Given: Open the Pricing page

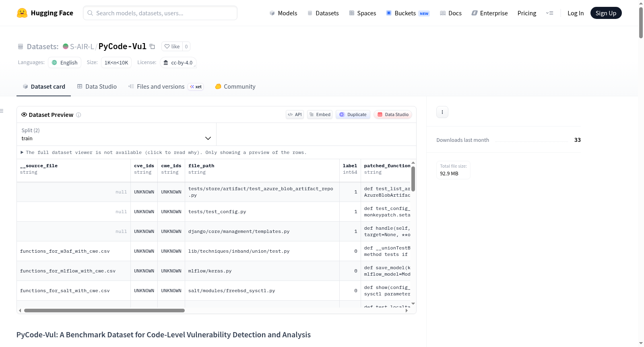Looking at the screenshot, I should point(527,13).
